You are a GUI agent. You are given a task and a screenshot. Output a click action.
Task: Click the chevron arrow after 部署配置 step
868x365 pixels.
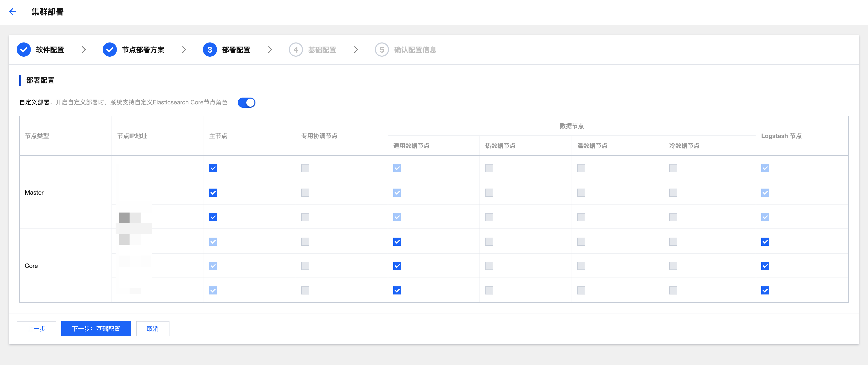pyautogui.click(x=270, y=50)
